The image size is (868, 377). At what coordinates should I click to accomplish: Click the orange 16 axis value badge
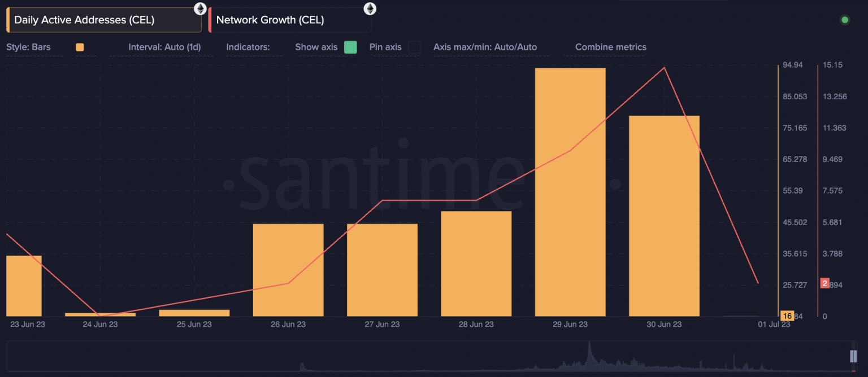(x=787, y=316)
